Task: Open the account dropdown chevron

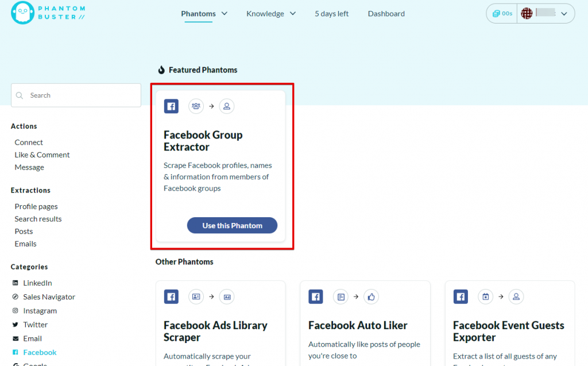Action: [x=564, y=14]
